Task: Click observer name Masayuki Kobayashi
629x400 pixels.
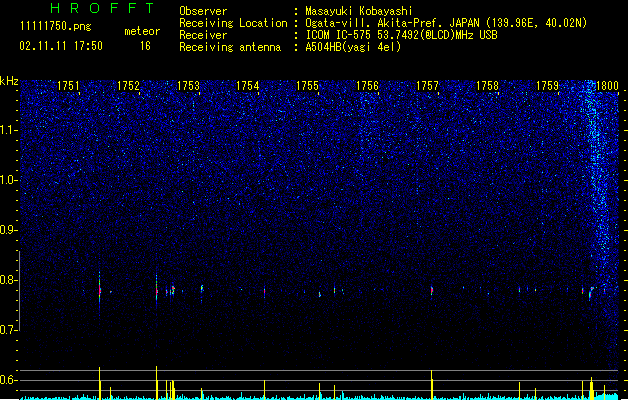Action: coord(359,11)
